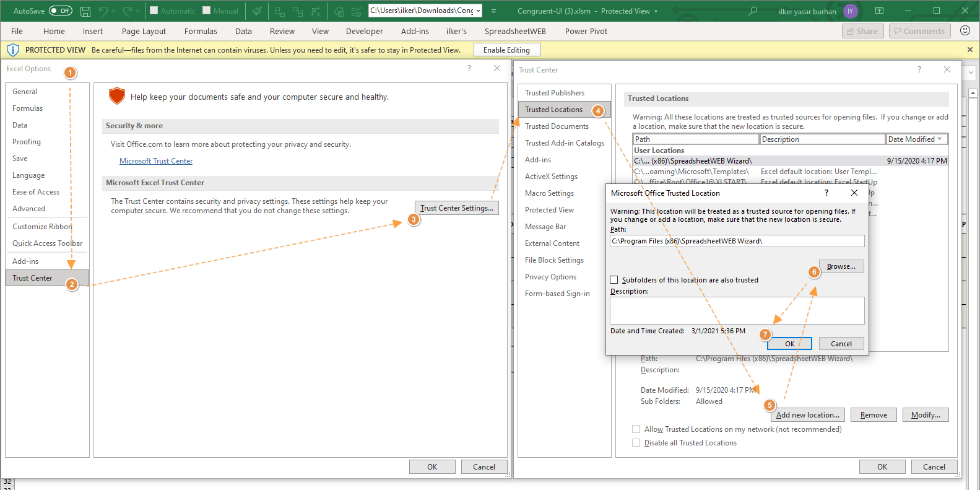980x490 pixels.
Task: Click the remove arrows icon in title bar
Action: click(x=316, y=11)
